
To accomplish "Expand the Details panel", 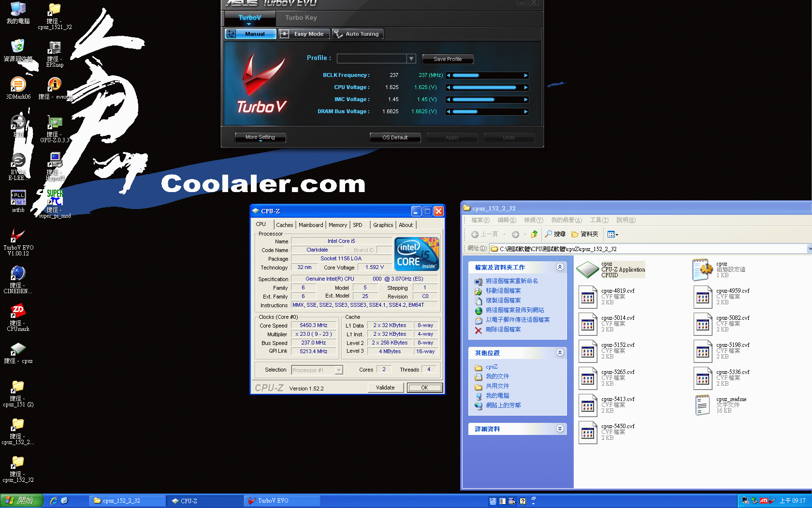I will pos(560,429).
